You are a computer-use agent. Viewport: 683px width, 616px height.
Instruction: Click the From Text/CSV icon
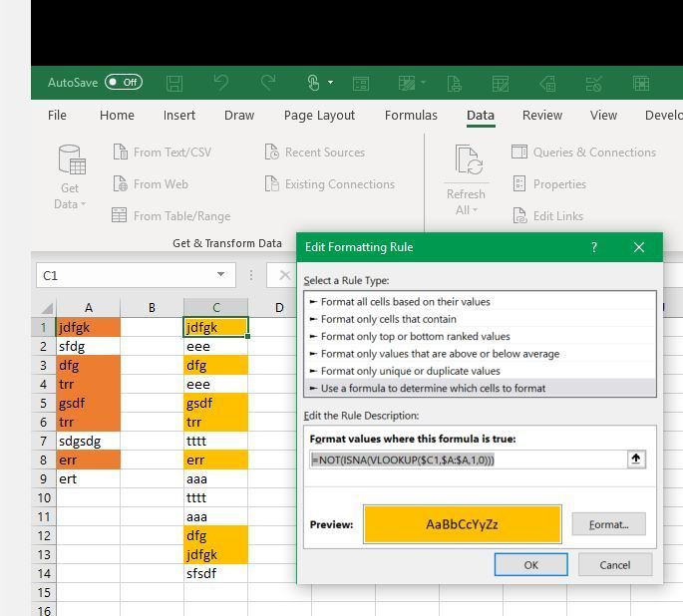pyautogui.click(x=121, y=152)
